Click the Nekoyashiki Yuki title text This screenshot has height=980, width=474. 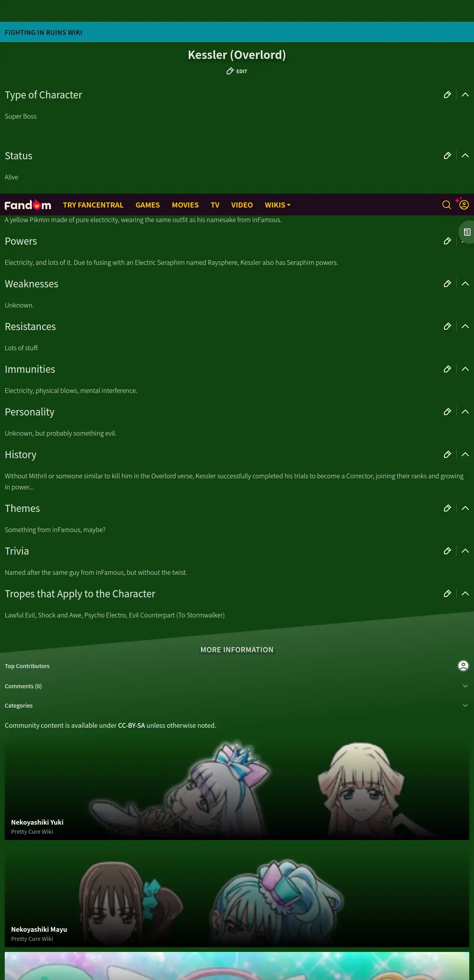[37, 822]
